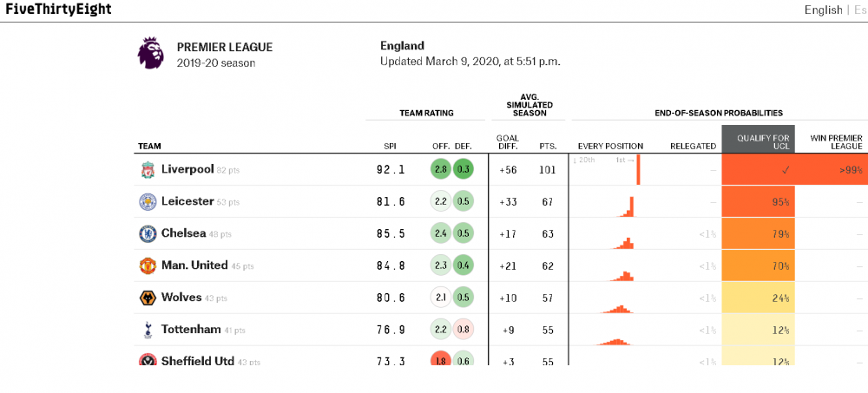Screen dimensions: 868x393
Task: Select English language option
Action: (x=823, y=10)
